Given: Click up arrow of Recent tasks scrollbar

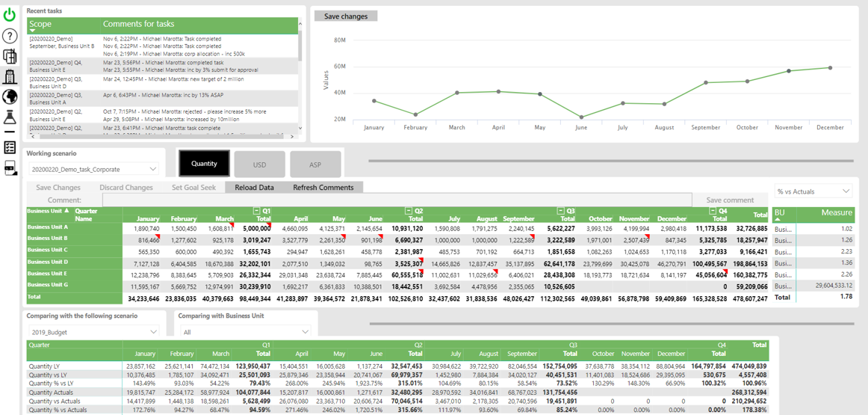Looking at the screenshot, I should point(300,22).
